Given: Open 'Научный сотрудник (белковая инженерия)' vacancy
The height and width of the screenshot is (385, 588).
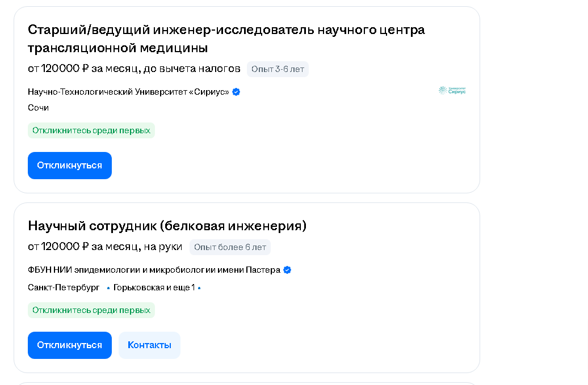Looking at the screenshot, I should [x=167, y=226].
